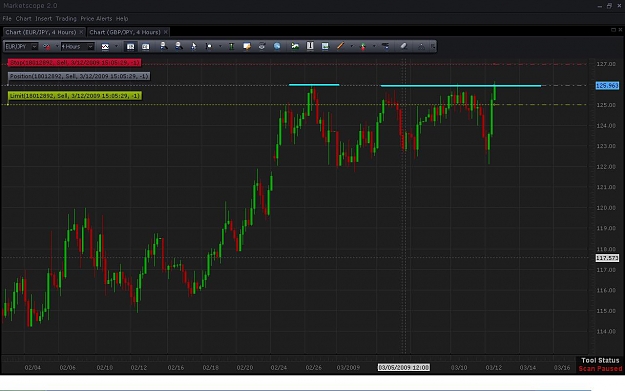Click the white vertical bar icon in the toolbar

coord(310,46)
